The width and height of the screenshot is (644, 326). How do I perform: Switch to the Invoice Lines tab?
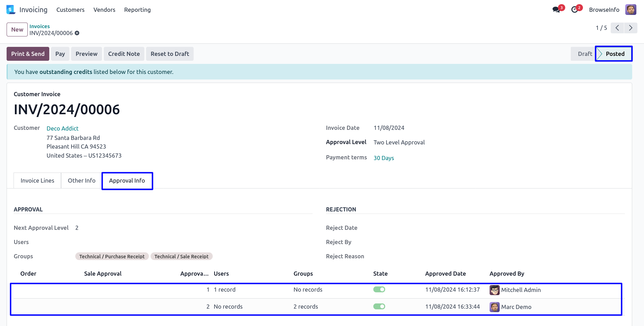pyautogui.click(x=37, y=181)
